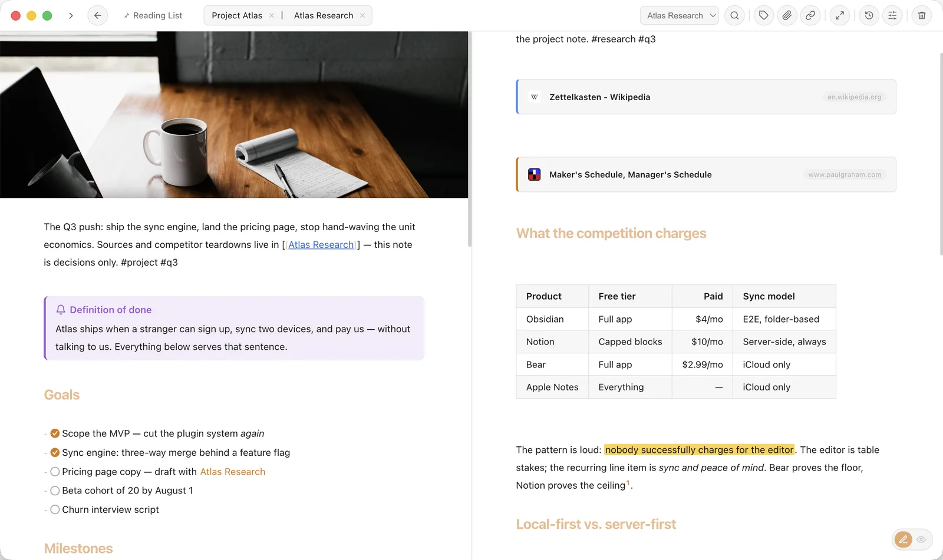Check the Pricing page copy task
943x560 pixels.
pyautogui.click(x=55, y=472)
